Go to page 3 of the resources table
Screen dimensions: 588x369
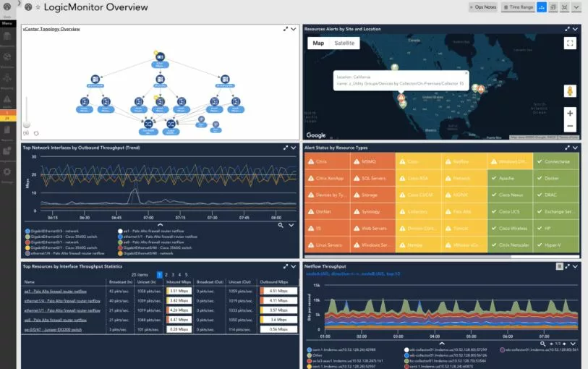pyautogui.click(x=173, y=274)
